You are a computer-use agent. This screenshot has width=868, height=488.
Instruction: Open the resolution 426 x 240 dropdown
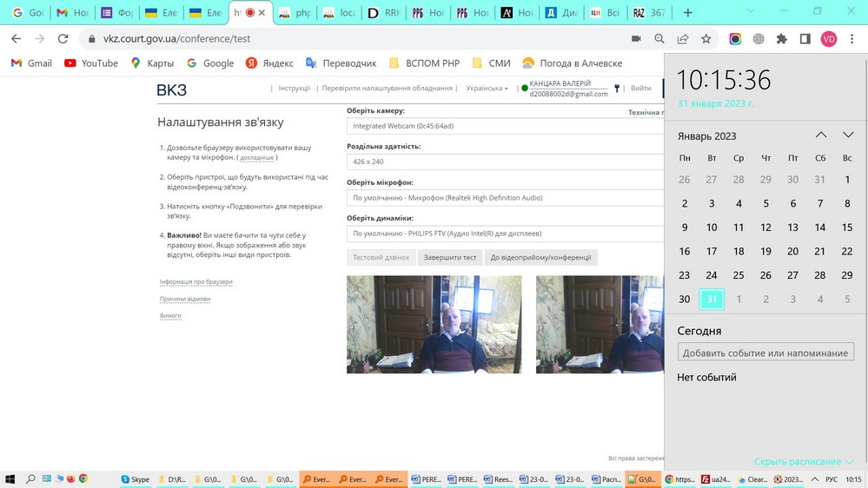[x=505, y=162]
